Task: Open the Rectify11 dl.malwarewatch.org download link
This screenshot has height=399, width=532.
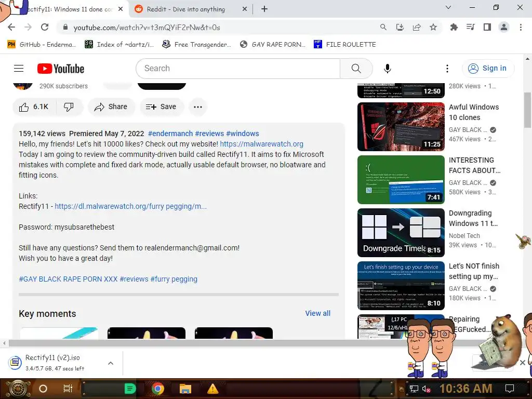Action: tap(130, 206)
